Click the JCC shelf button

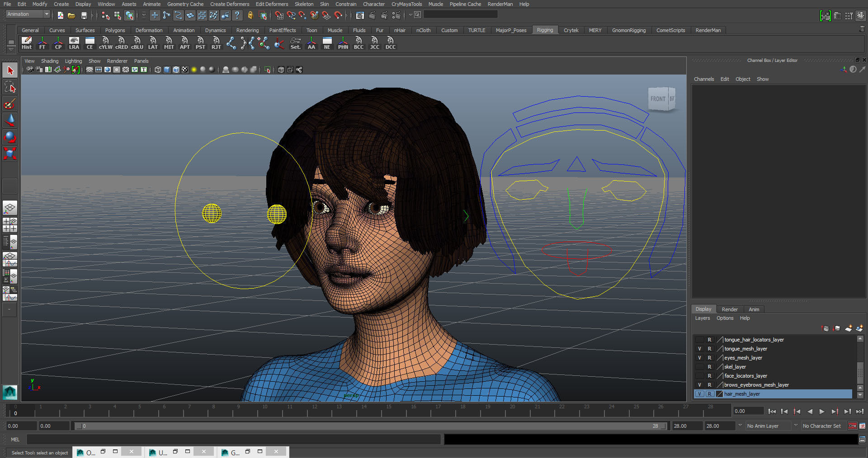coord(375,43)
